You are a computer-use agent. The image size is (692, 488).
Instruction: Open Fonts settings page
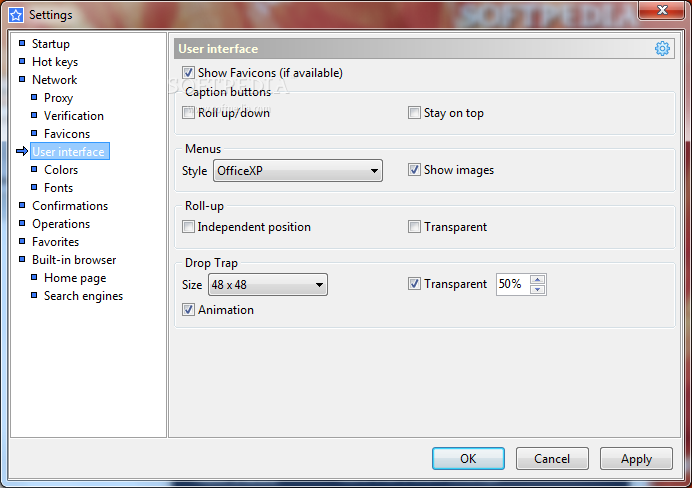(58, 188)
